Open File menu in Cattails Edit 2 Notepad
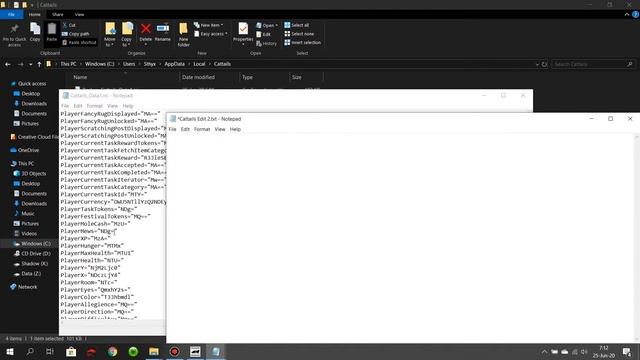Screen dimensions: 640x360 coord(172,129)
